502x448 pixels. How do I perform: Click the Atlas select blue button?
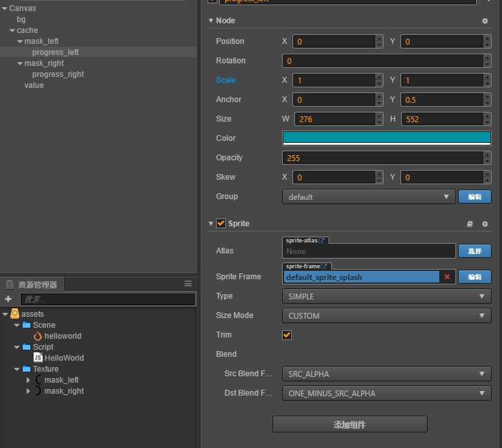(x=474, y=251)
